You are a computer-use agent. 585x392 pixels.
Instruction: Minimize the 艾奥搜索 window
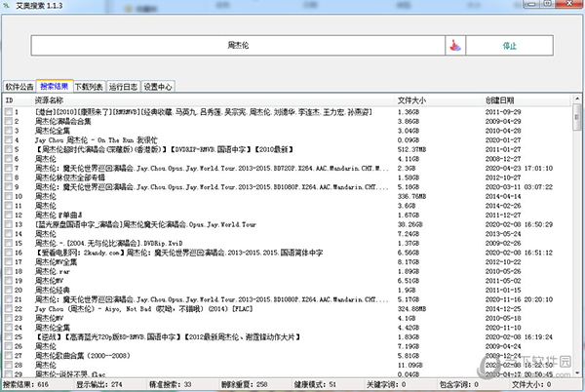pyautogui.click(x=531, y=4)
